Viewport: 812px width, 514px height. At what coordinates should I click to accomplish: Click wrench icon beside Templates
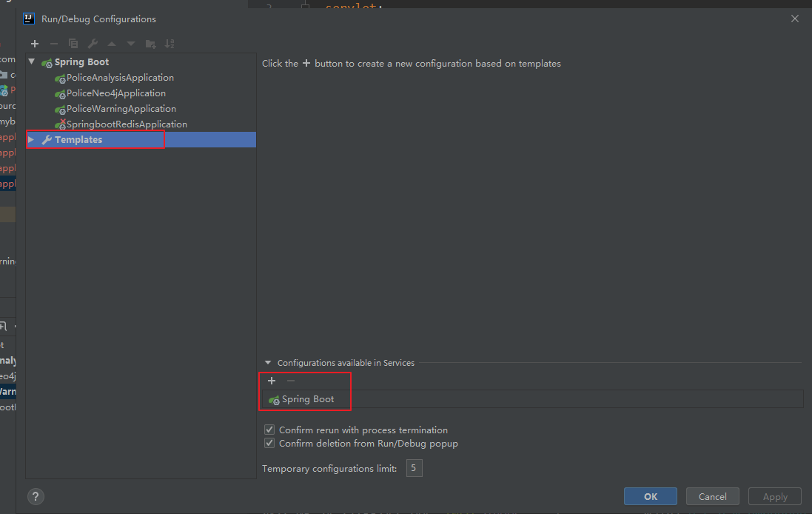pyautogui.click(x=47, y=140)
